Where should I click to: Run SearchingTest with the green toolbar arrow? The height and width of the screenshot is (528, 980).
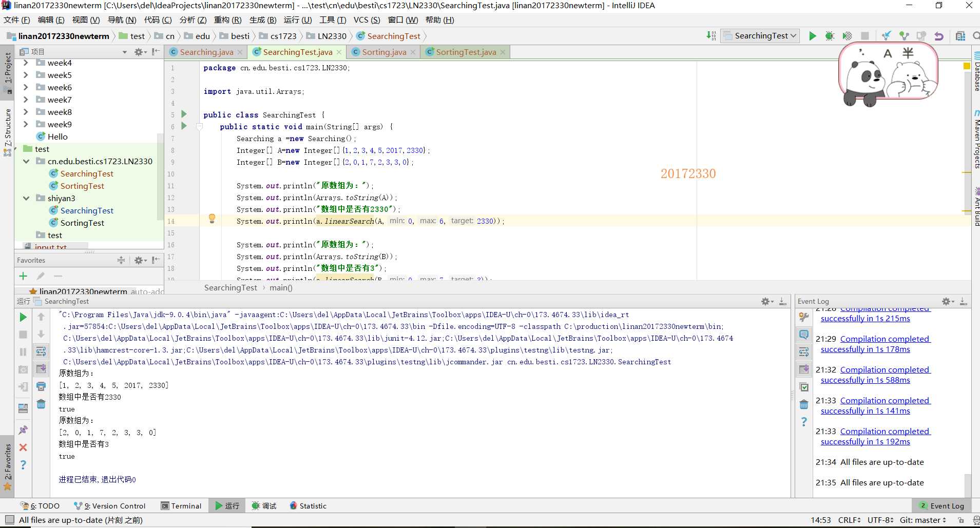point(812,36)
